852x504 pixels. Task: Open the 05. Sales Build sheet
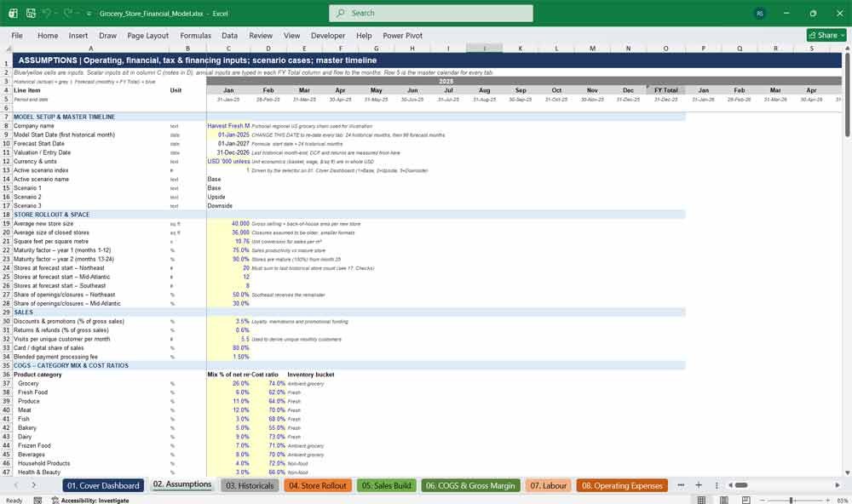386,485
